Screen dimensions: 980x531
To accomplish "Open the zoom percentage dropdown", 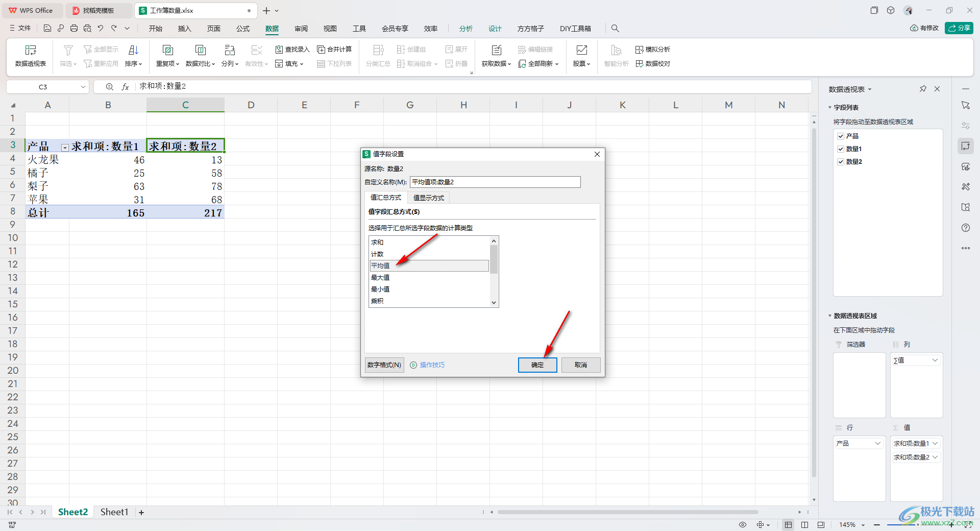I will (x=863, y=525).
